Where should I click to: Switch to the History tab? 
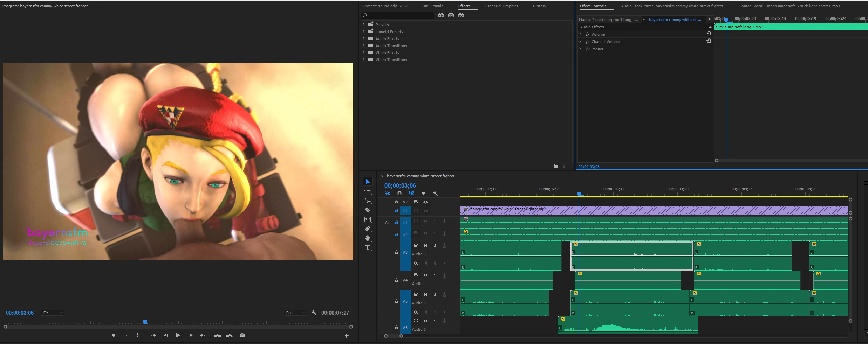pyautogui.click(x=539, y=6)
